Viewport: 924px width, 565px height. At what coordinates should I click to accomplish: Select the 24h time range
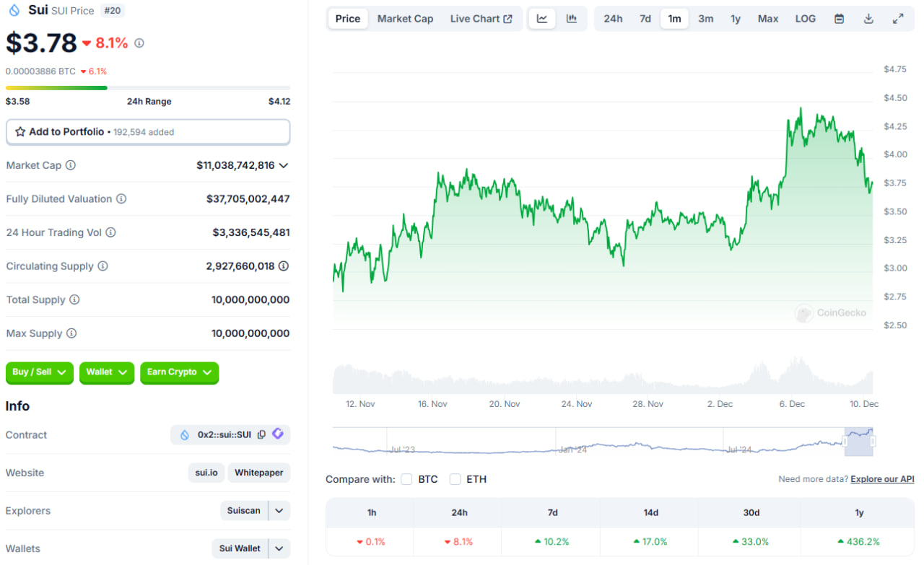613,19
